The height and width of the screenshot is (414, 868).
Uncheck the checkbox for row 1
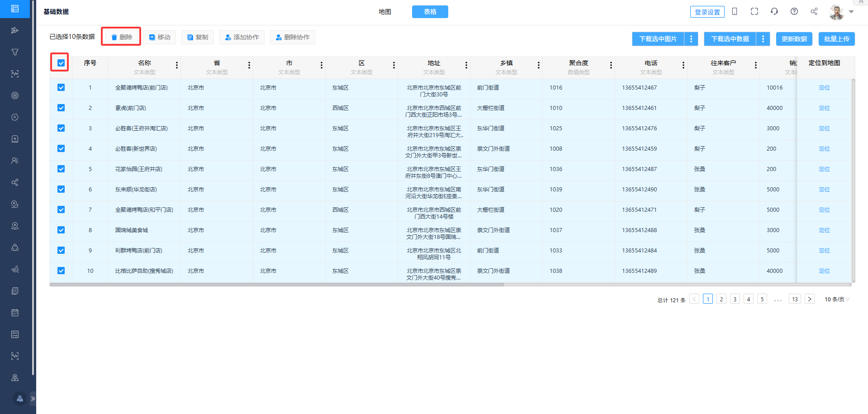[61, 88]
